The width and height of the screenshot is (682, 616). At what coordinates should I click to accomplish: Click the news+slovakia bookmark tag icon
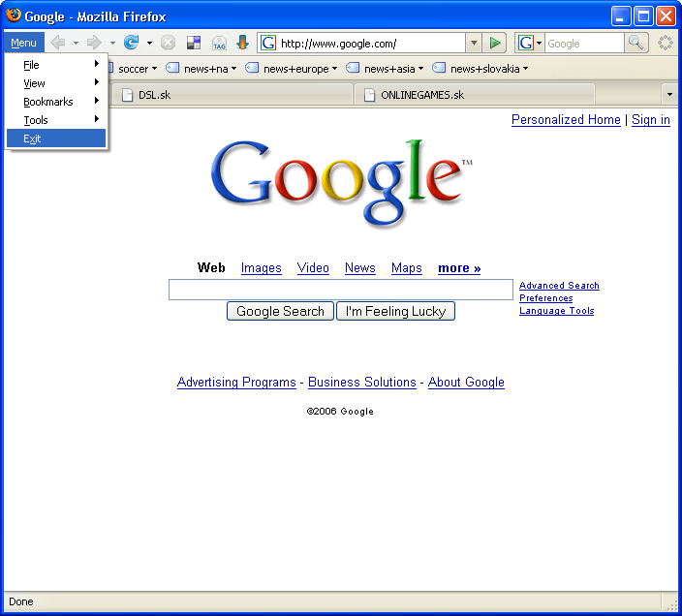439,68
